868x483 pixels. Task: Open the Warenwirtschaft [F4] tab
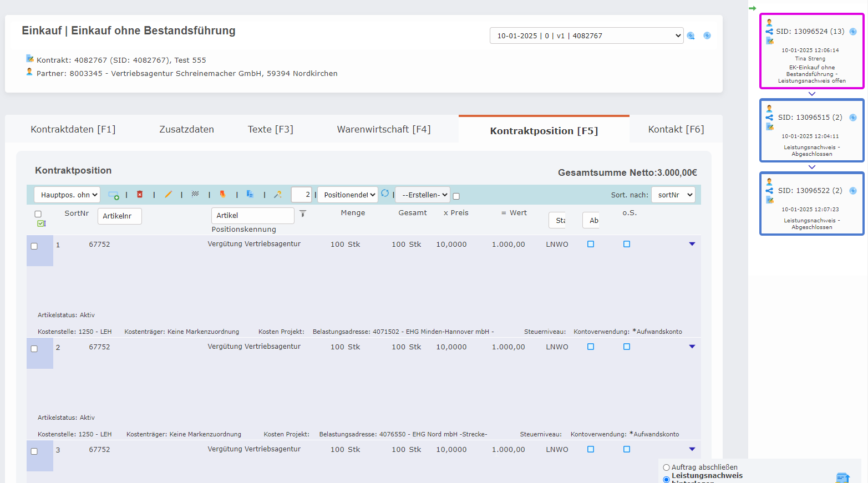coord(383,129)
